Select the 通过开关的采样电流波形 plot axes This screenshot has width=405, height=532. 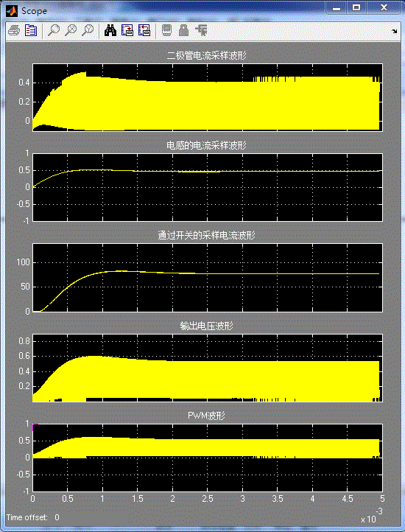(x=208, y=278)
